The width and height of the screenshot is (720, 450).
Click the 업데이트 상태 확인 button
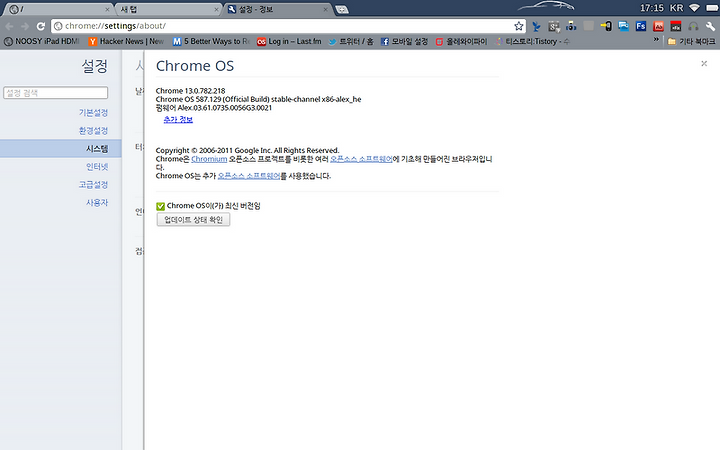tap(193, 219)
